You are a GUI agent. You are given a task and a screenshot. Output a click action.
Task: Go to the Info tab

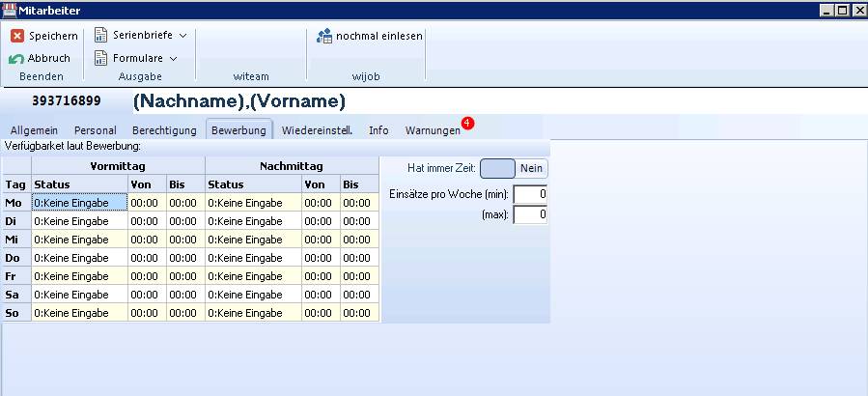click(x=378, y=130)
